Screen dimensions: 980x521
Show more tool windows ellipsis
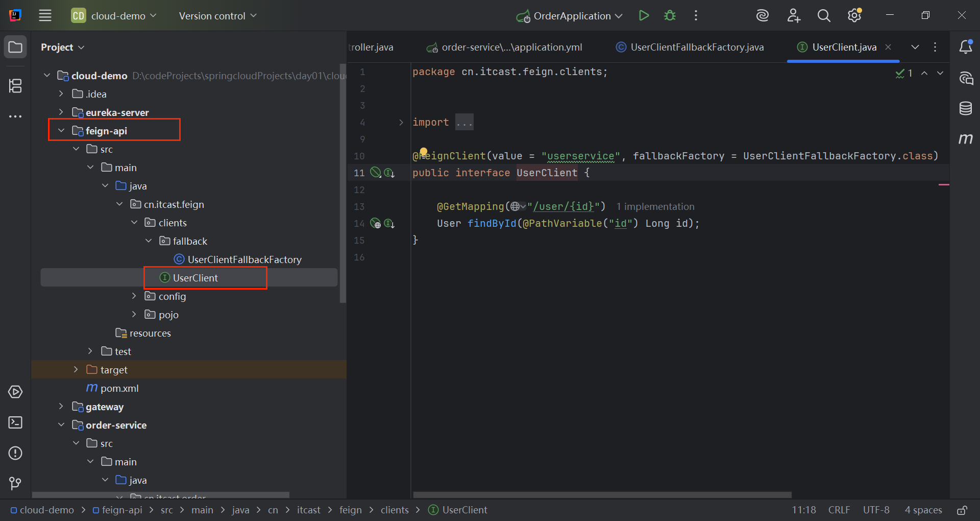pos(15,116)
